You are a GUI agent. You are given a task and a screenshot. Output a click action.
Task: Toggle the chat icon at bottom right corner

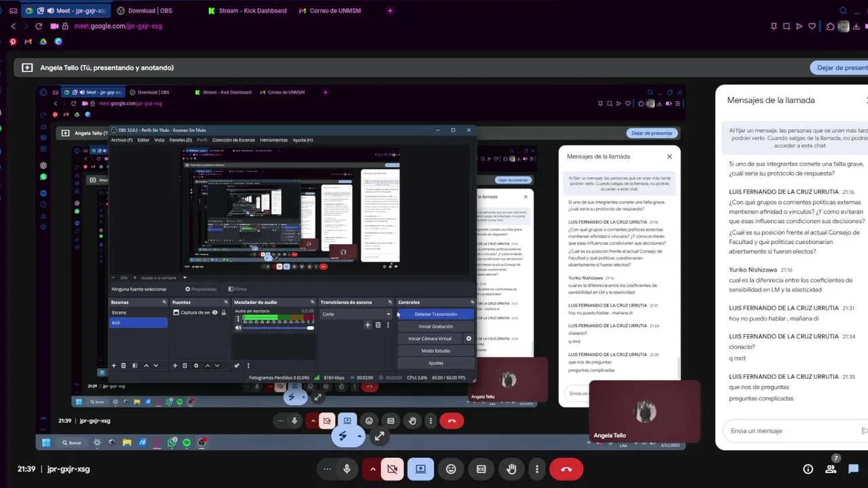click(x=854, y=469)
